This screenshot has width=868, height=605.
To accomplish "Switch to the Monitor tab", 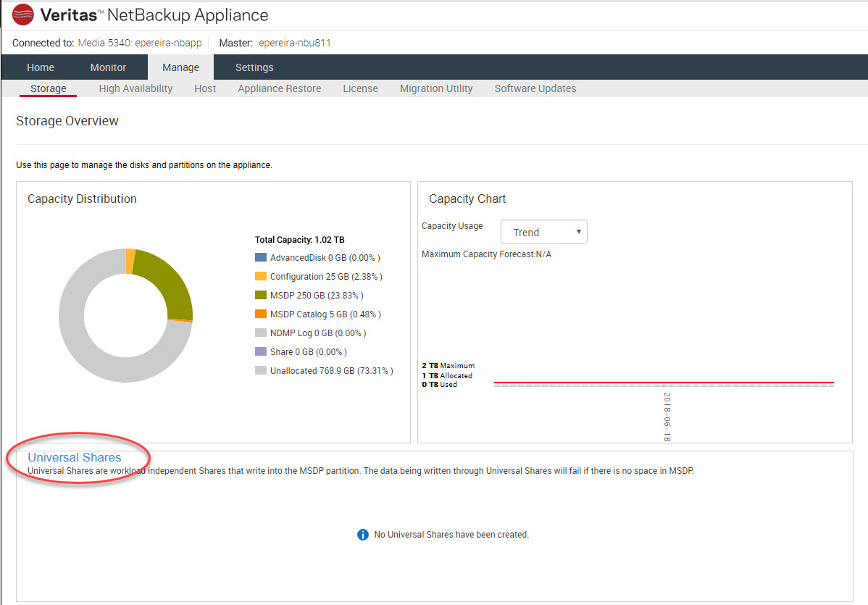I will [x=108, y=67].
